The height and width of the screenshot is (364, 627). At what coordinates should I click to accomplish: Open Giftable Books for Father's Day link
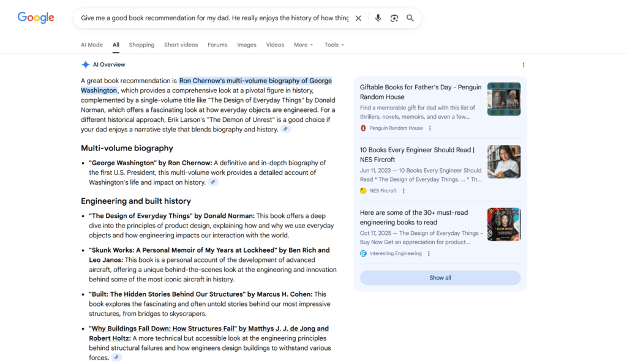421,92
